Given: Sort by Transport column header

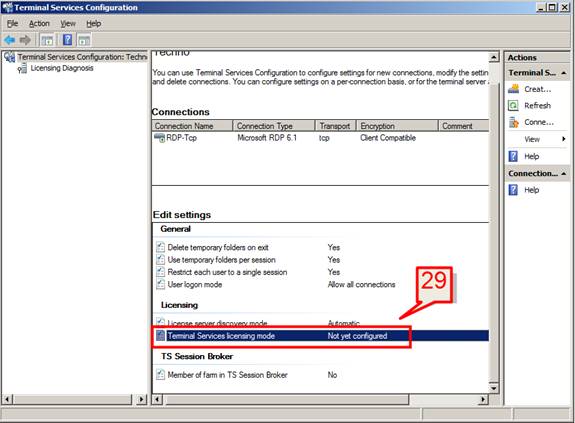Looking at the screenshot, I should pyautogui.click(x=336, y=126).
